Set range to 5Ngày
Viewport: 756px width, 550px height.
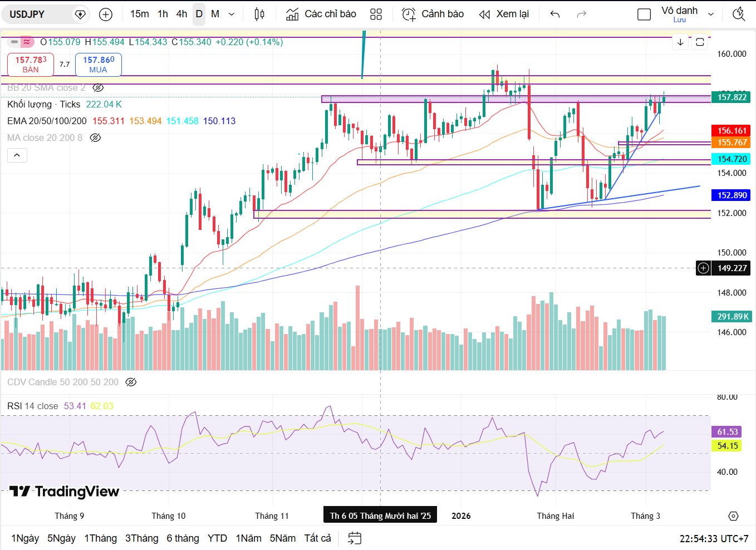(61, 538)
